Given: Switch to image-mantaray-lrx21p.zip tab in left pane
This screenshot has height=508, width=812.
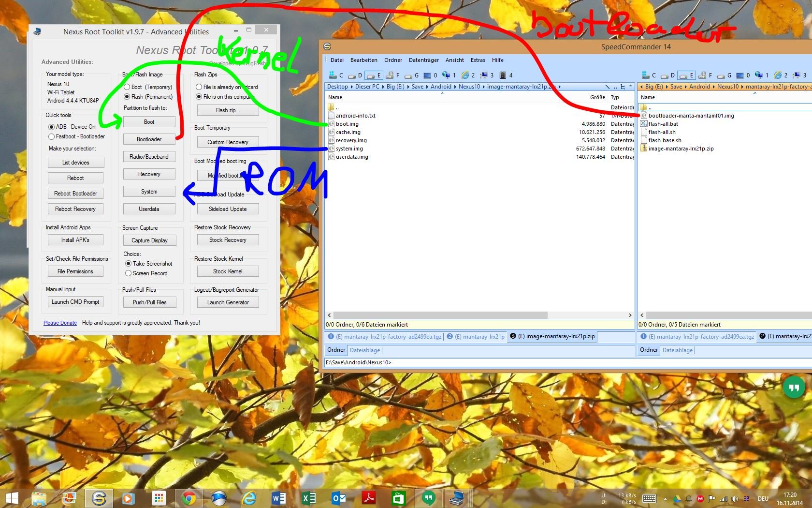Looking at the screenshot, I should tap(553, 336).
